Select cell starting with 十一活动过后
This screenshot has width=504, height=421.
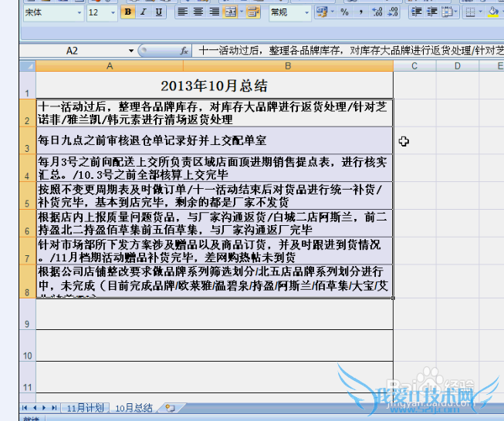[215, 113]
